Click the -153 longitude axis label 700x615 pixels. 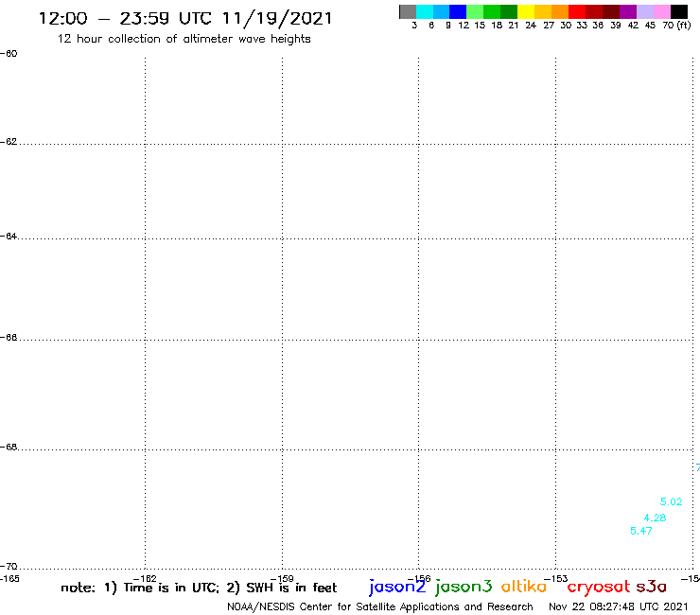coord(556,579)
